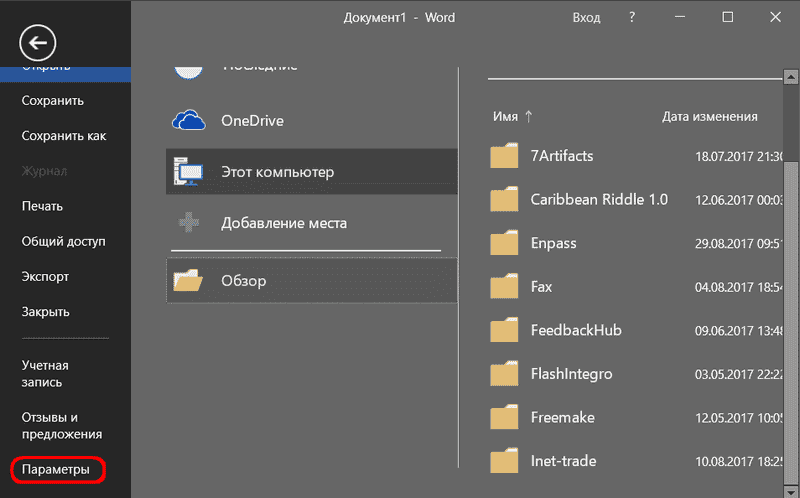Screen dimensions: 800x498
Task: Choose Печать from the left menu
Action: 42,206
